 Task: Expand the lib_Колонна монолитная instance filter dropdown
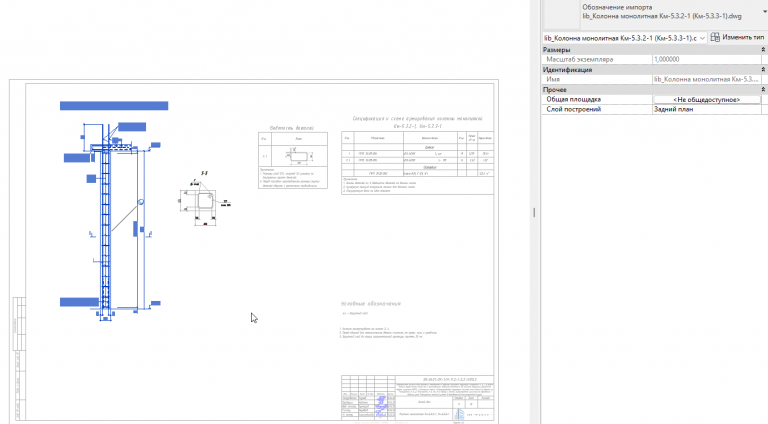coord(702,38)
